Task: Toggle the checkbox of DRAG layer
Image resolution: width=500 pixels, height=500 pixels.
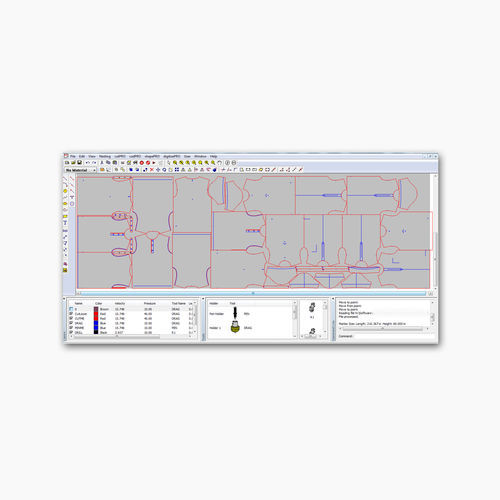Action: coord(71,323)
